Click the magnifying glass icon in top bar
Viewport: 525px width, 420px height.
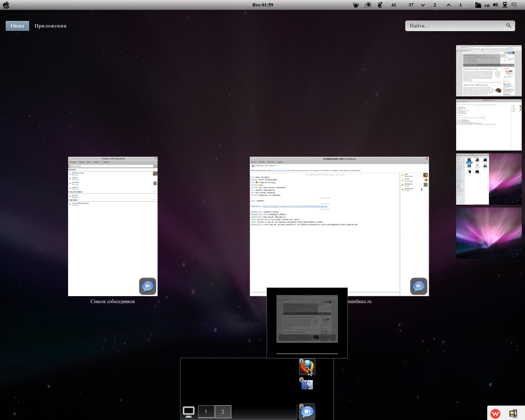[x=368, y=5]
